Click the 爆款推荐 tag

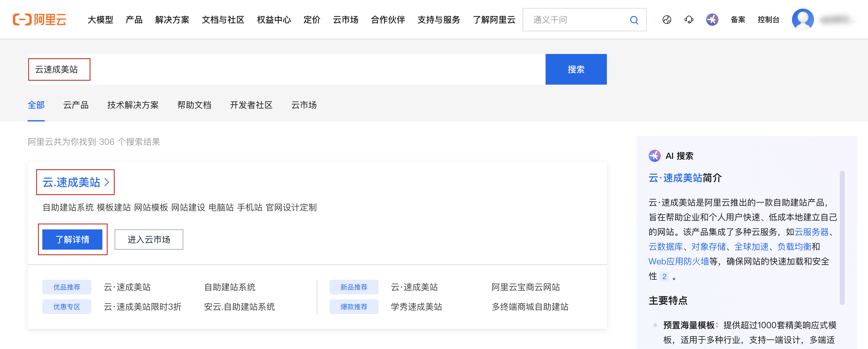coord(354,307)
